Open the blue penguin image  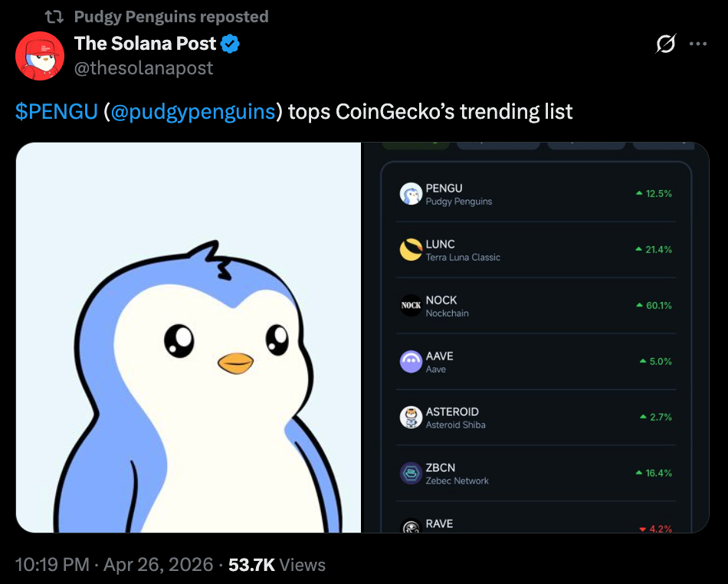click(x=189, y=337)
